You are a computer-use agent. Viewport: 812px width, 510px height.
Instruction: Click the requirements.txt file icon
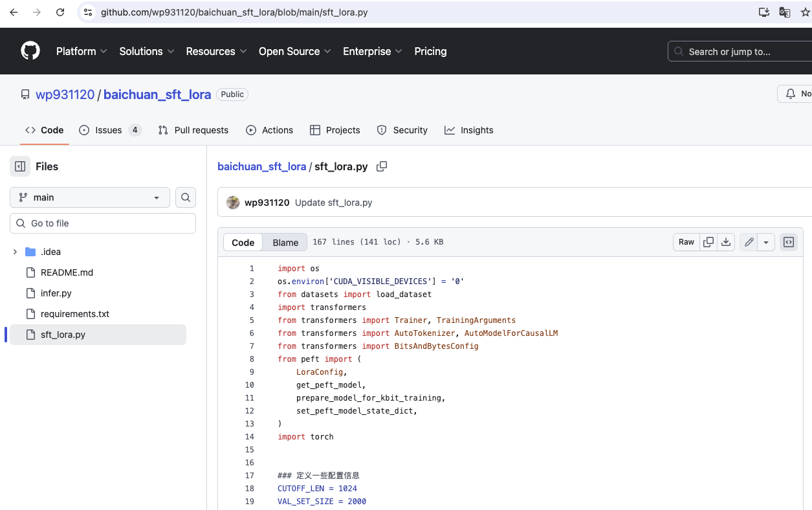[30, 314]
